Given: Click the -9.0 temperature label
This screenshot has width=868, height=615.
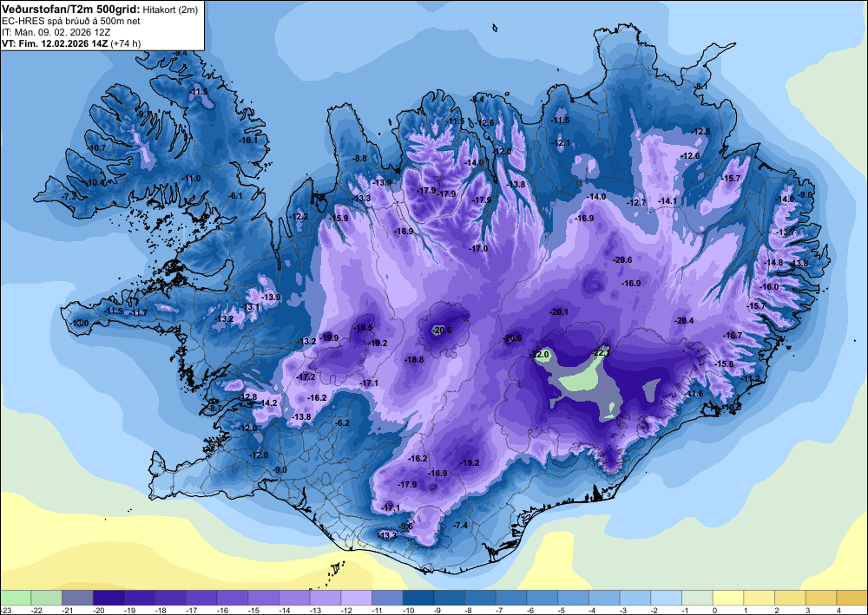Looking at the screenshot, I should pyautogui.click(x=280, y=470).
